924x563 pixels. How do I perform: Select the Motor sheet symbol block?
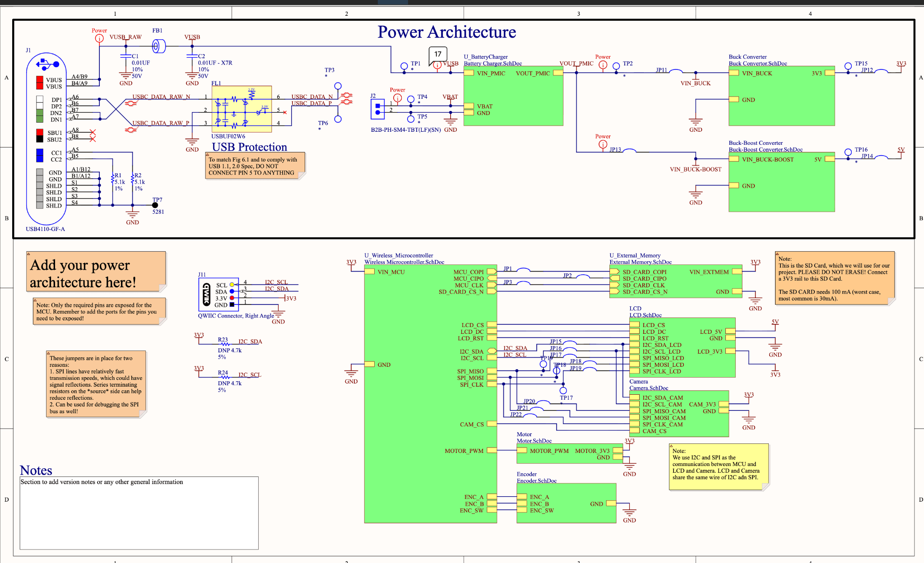pyautogui.click(x=570, y=453)
